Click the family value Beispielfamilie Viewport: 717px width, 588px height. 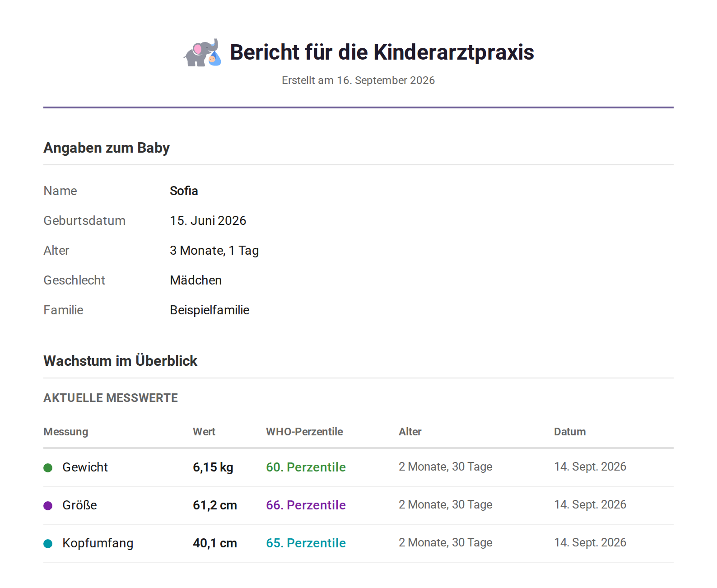tap(210, 310)
